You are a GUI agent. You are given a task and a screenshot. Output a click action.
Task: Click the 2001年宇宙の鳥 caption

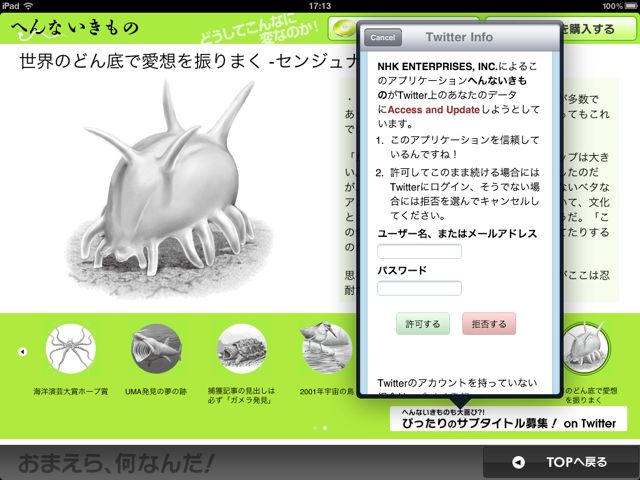327,391
